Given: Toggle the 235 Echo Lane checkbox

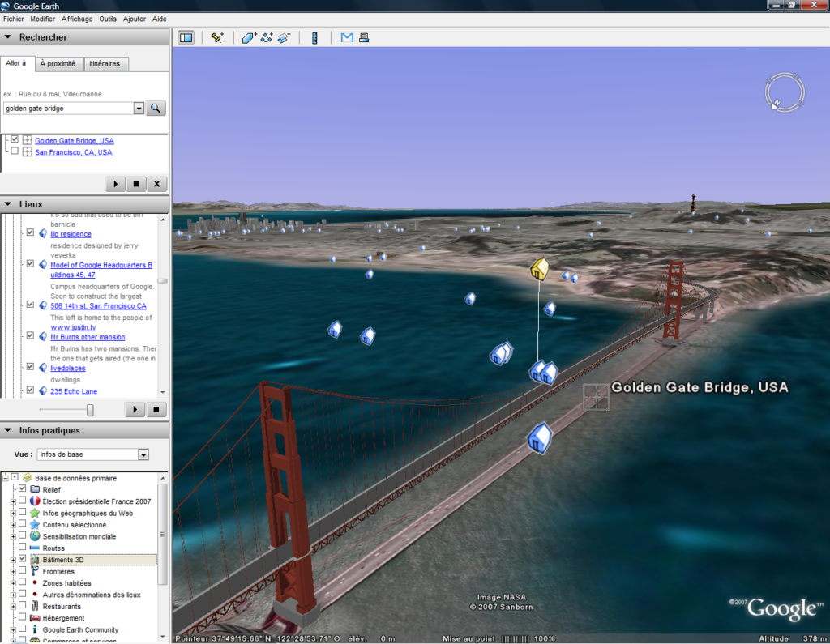Looking at the screenshot, I should pos(30,390).
